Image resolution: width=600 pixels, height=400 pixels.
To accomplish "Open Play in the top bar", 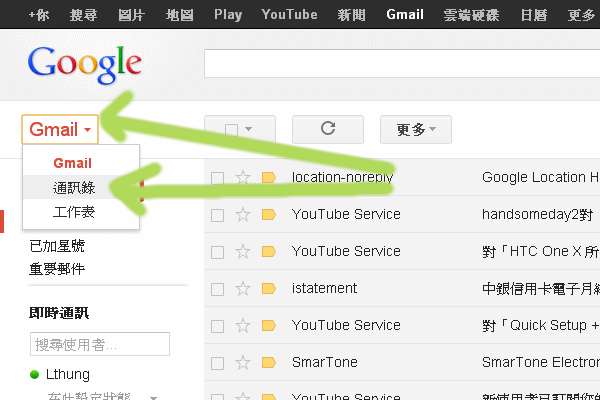I will click(228, 15).
